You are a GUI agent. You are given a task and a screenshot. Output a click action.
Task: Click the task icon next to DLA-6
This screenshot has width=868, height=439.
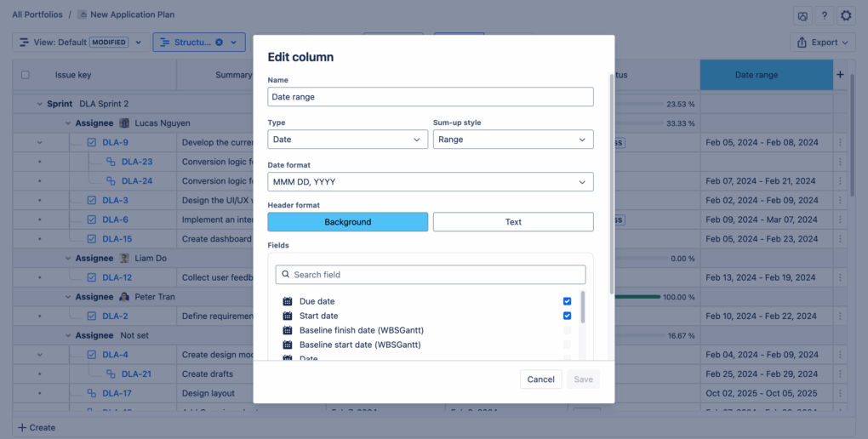click(x=92, y=219)
